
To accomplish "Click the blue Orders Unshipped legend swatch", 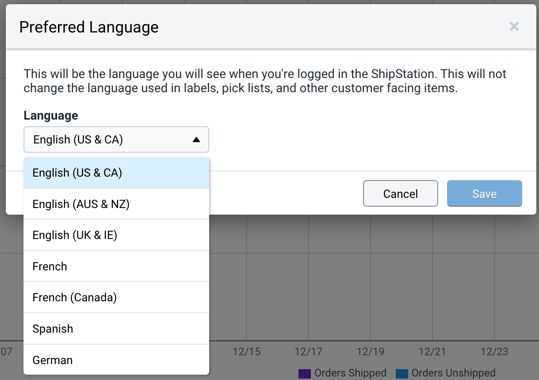I will coord(402,373).
